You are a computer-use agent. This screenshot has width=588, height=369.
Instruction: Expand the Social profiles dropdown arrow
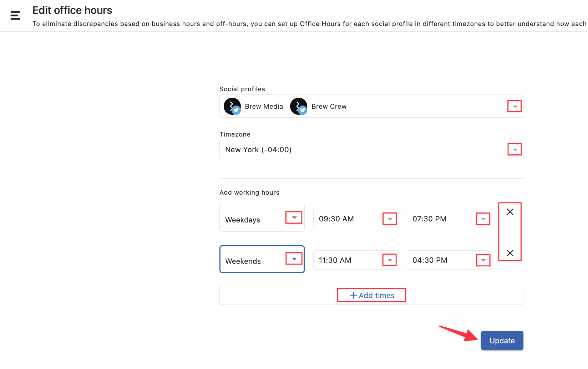click(514, 106)
